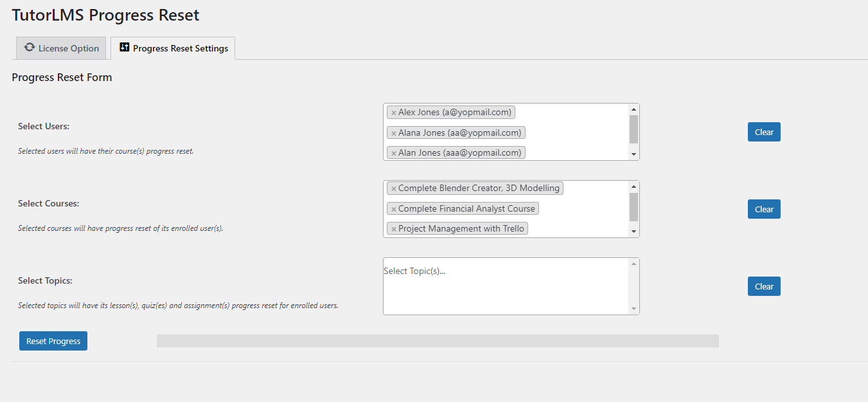Screen dimensions: 868x402
Task: Click the Complete Financial Analyst Course text
Action: [x=466, y=208]
